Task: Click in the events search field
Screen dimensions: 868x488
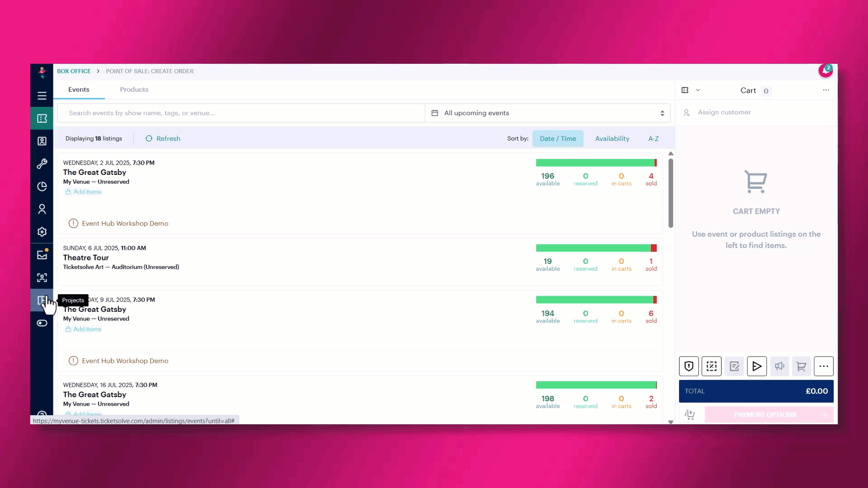Action: pos(241,113)
